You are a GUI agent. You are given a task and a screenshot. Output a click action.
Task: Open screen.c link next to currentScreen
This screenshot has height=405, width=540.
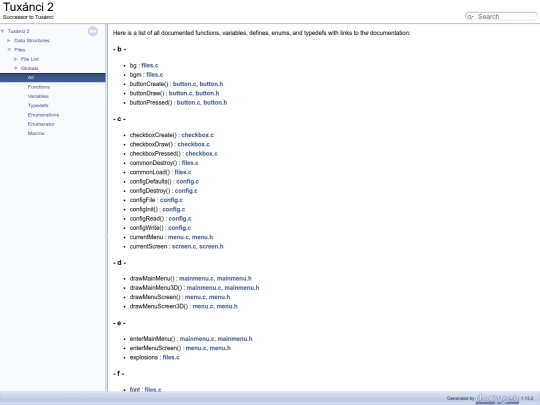coord(184,247)
